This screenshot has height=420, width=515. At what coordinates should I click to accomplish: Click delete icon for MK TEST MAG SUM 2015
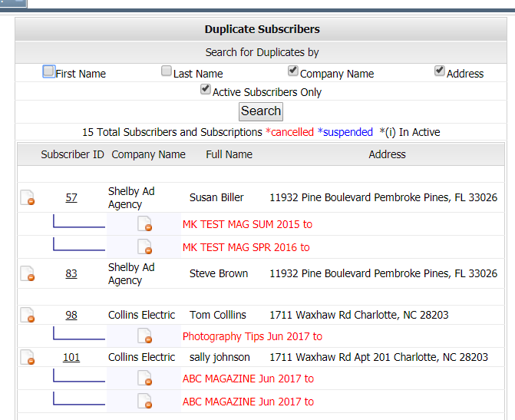coord(145,223)
